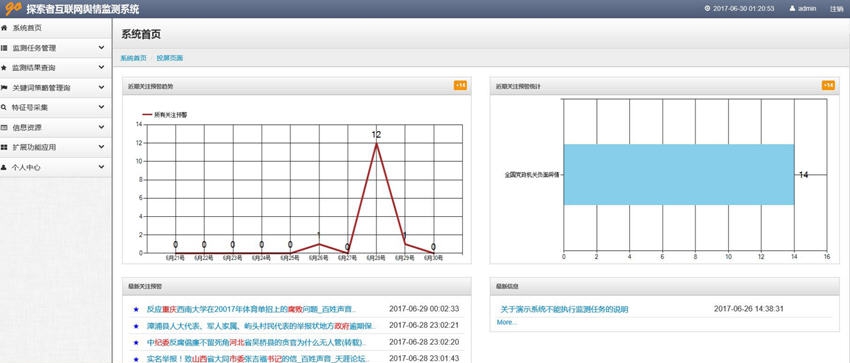The image size is (850, 363).
Task: Click the 最新关注预警 panel title
Action: pos(145,286)
